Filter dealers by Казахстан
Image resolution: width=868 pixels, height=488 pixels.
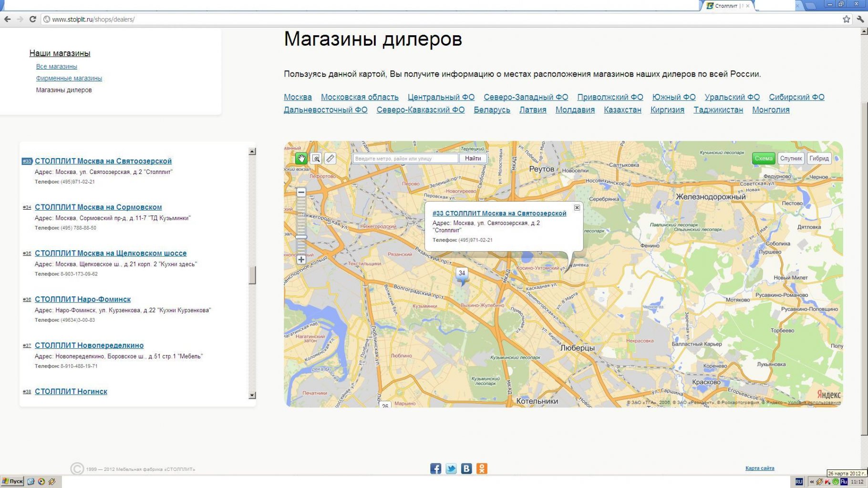coord(622,110)
